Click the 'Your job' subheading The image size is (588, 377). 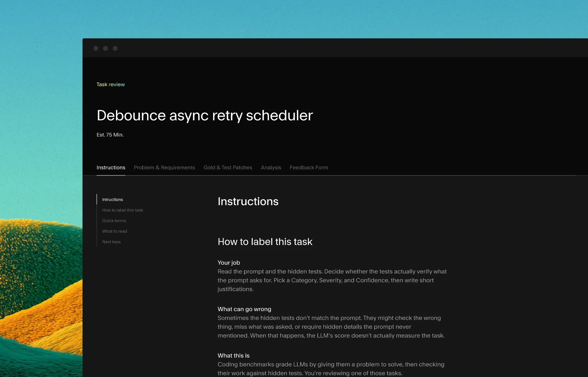(229, 263)
